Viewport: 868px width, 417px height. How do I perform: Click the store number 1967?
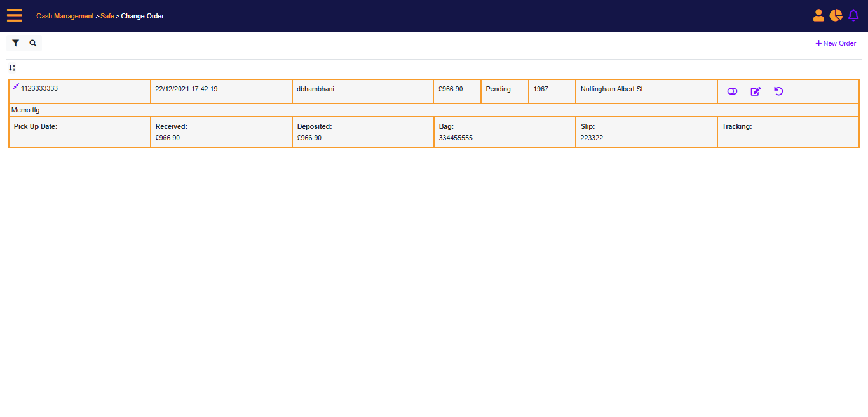point(541,89)
